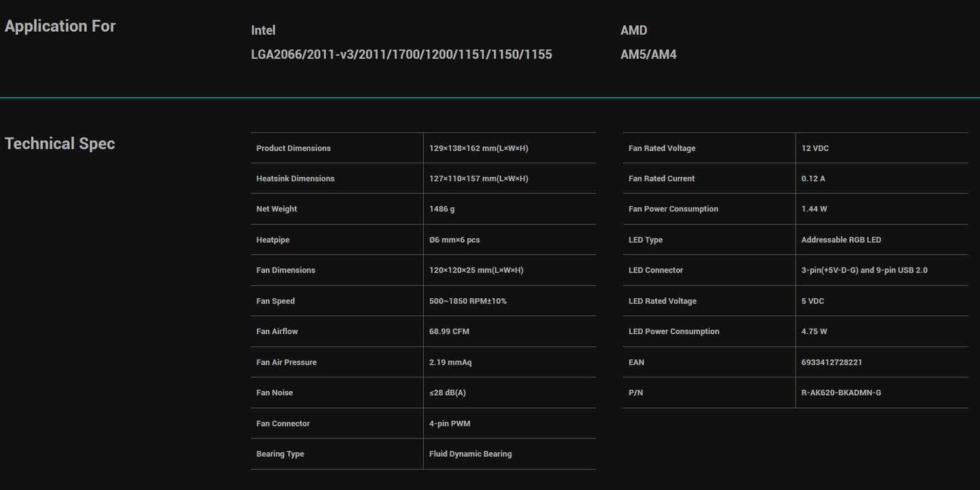Click the AMD platform label
Screen dimensions: 980x490
[633, 30]
